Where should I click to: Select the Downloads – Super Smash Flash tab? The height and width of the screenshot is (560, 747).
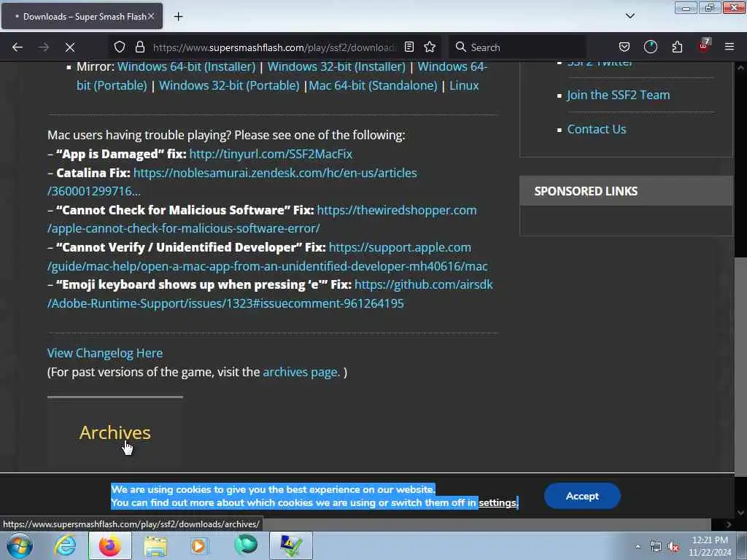pyautogui.click(x=82, y=16)
